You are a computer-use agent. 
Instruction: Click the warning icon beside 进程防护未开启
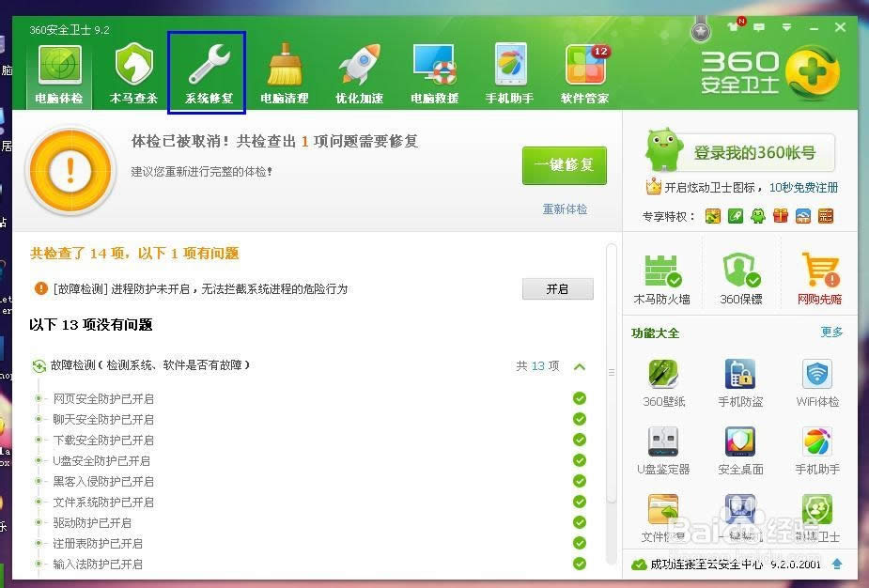click(41, 288)
